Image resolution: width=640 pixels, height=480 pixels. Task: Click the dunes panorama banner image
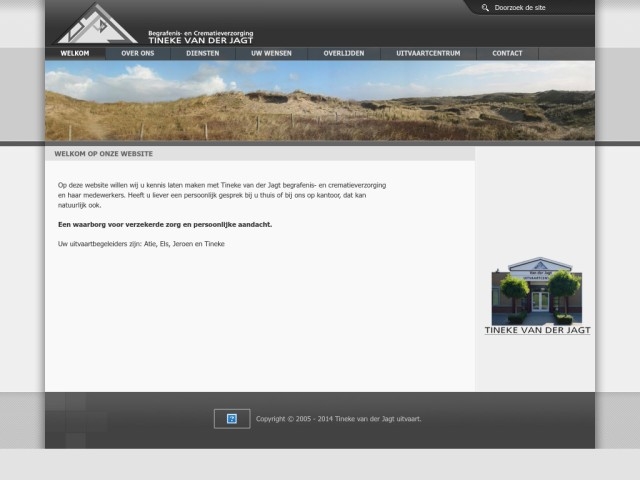point(320,100)
